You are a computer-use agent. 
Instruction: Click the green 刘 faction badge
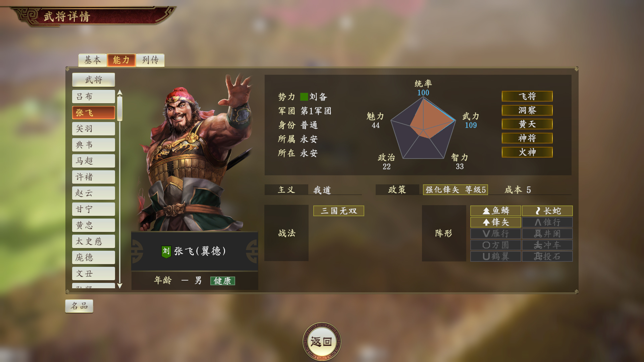pos(166,251)
